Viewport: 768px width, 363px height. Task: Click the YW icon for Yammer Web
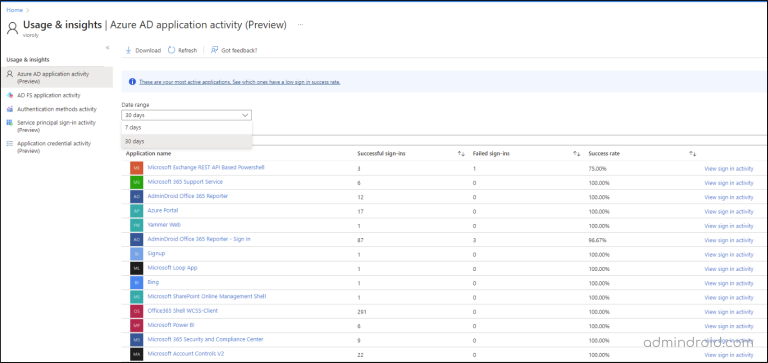click(x=137, y=225)
